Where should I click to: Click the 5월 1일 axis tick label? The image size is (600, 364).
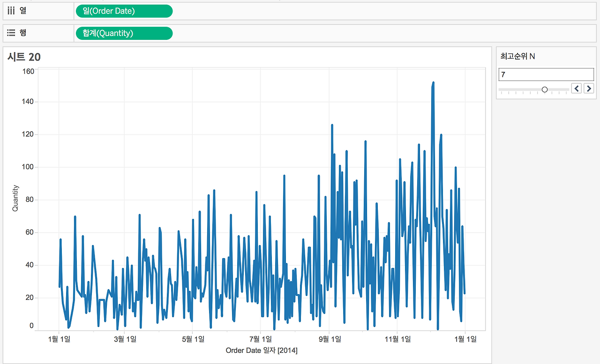pos(193,339)
